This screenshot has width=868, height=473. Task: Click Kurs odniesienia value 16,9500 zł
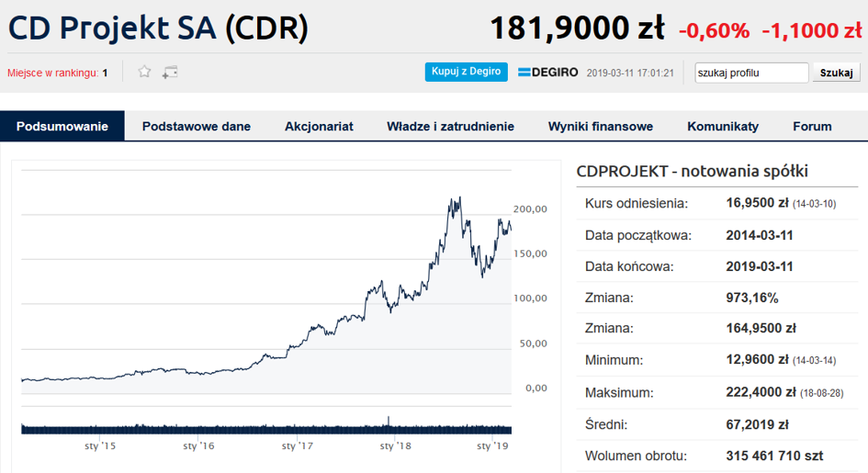click(757, 203)
